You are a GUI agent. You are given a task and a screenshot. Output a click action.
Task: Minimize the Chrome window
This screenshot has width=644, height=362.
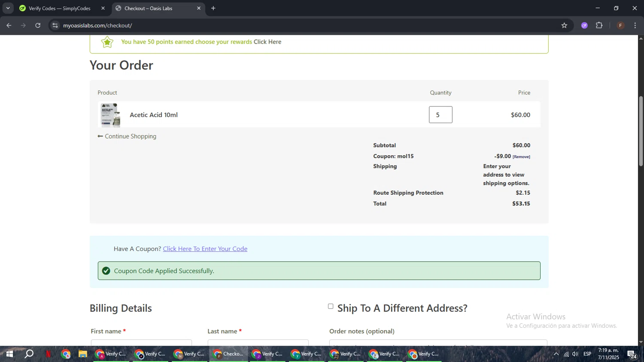(597, 8)
